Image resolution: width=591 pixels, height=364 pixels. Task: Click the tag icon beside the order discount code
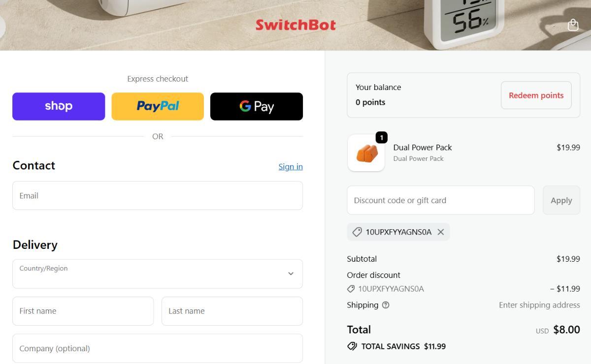(x=351, y=289)
